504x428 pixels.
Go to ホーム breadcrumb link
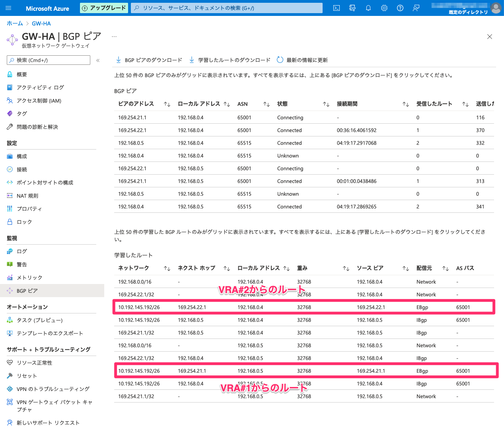(15, 23)
